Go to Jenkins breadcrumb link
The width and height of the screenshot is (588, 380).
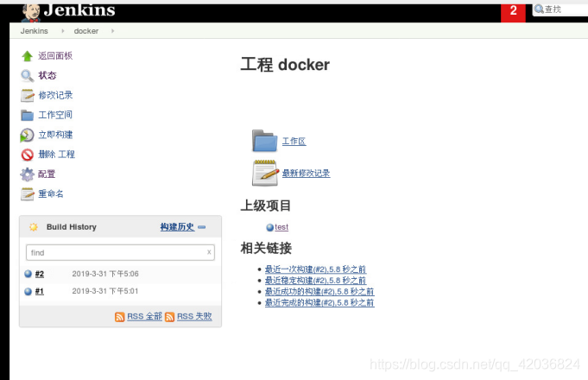pyautogui.click(x=35, y=31)
